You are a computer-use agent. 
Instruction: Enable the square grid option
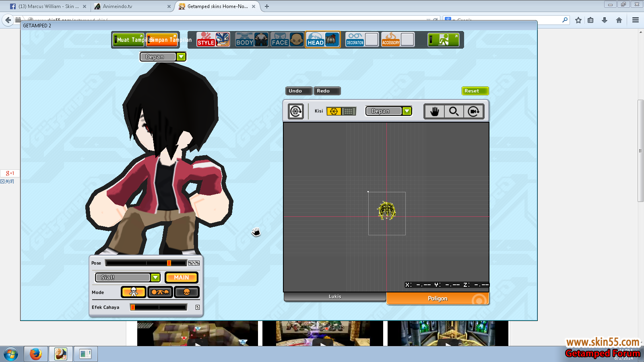(x=349, y=111)
